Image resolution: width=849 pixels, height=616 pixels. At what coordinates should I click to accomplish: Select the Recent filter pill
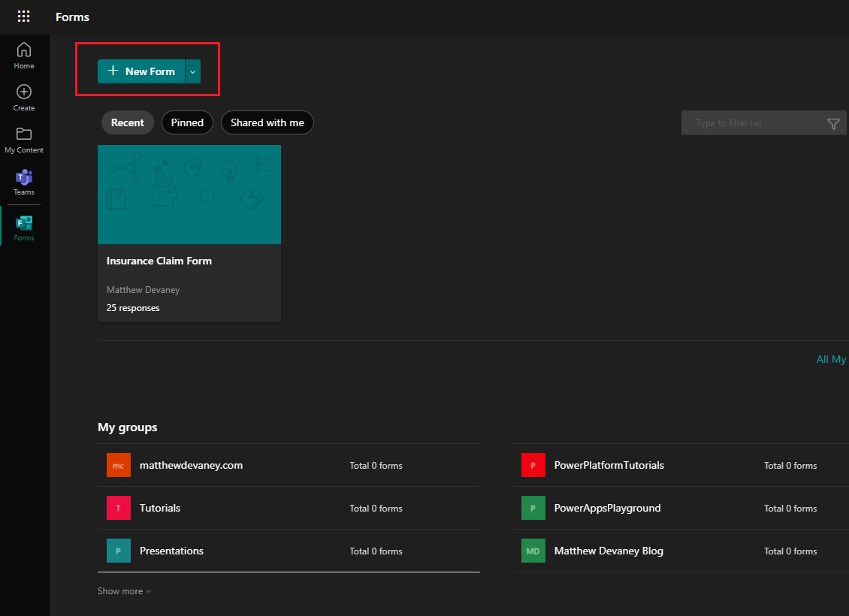click(127, 122)
